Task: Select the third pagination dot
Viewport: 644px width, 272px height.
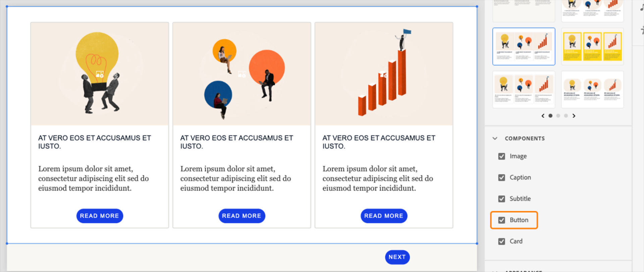Action: (x=566, y=116)
